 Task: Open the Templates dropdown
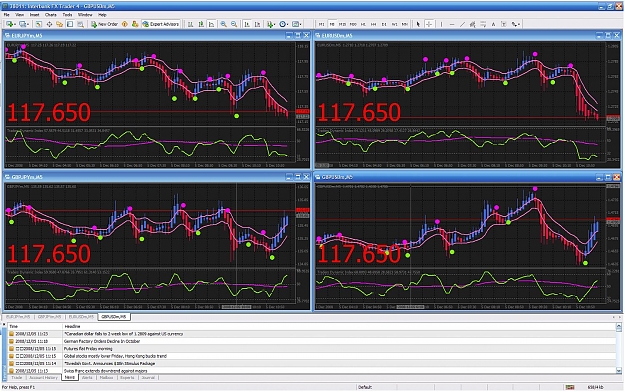tap(297, 24)
